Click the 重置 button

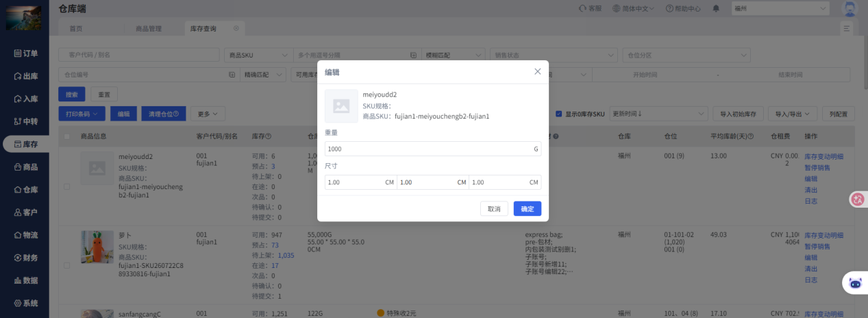pyautogui.click(x=104, y=94)
